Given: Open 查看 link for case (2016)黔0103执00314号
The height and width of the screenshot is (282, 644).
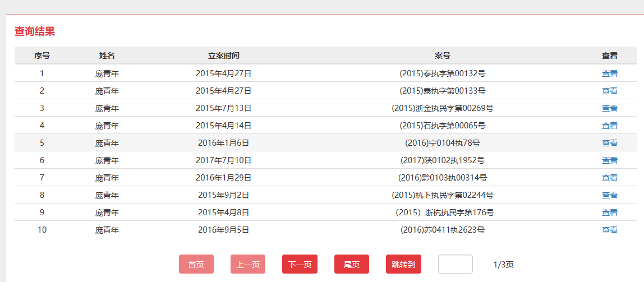Looking at the screenshot, I should coord(609,178).
